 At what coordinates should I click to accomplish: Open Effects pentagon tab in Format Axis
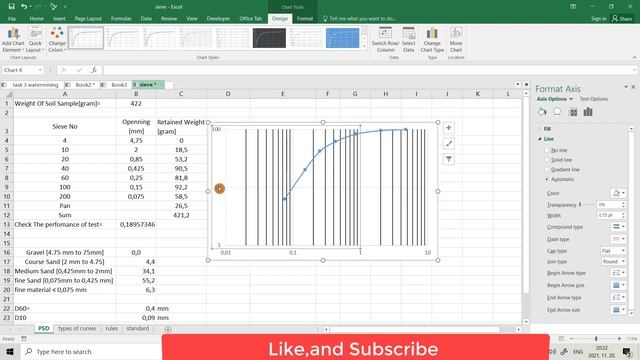[x=557, y=112]
